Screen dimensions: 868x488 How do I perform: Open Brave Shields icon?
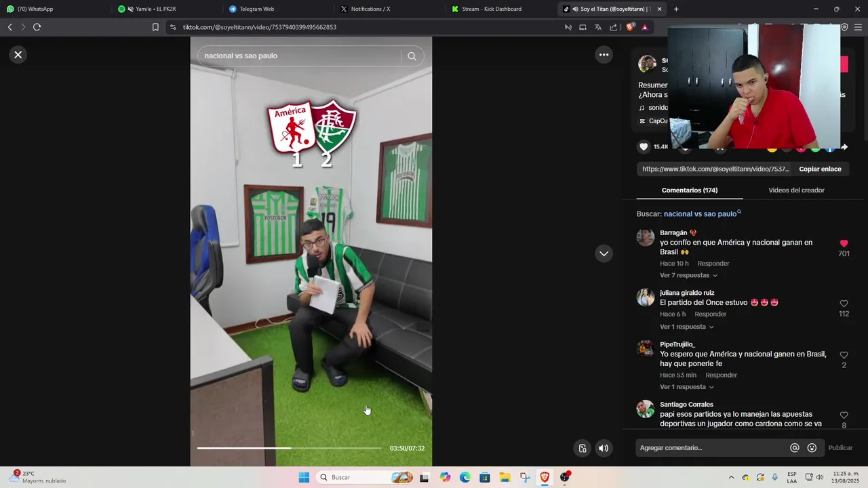pos(631,27)
